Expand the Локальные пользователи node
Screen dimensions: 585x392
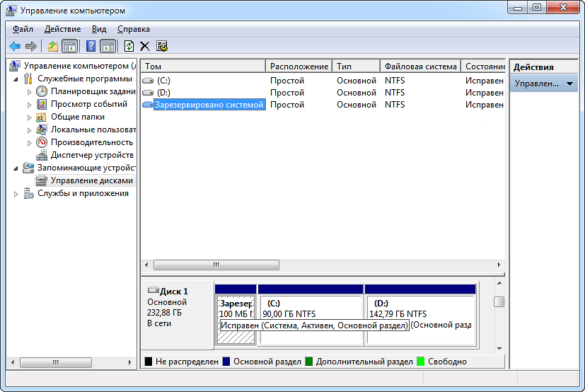(x=29, y=130)
